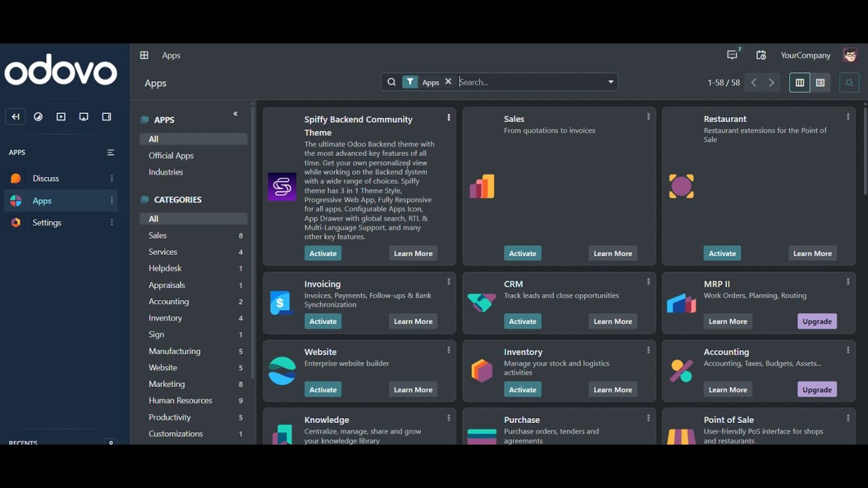Click the search magnifier icon
This screenshot has width=868, height=488.
coord(391,83)
